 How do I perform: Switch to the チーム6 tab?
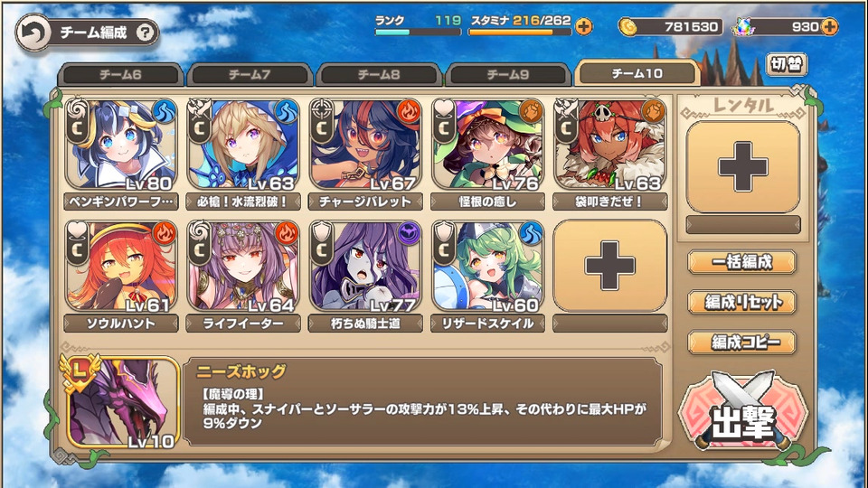click(120, 75)
